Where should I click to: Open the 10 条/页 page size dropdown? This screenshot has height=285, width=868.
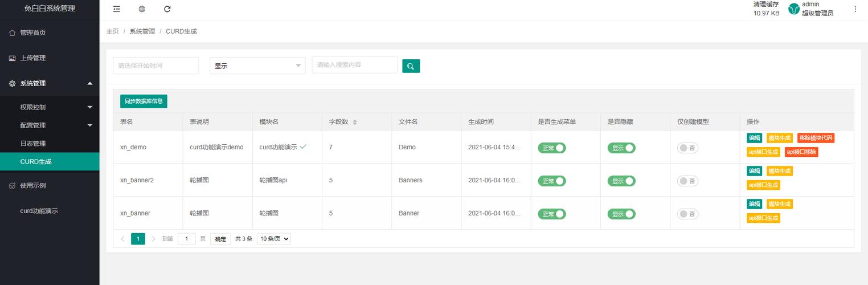274,239
